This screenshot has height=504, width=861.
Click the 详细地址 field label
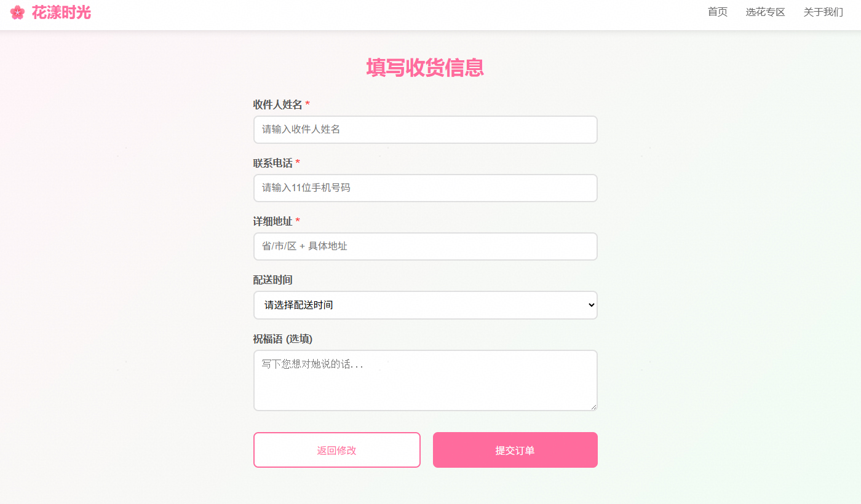pos(273,221)
